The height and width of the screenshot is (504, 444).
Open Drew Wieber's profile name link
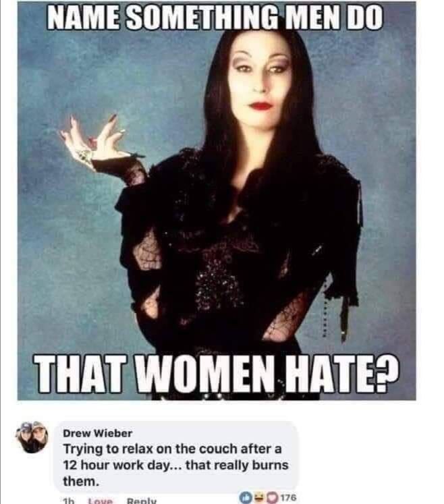pos(97,433)
